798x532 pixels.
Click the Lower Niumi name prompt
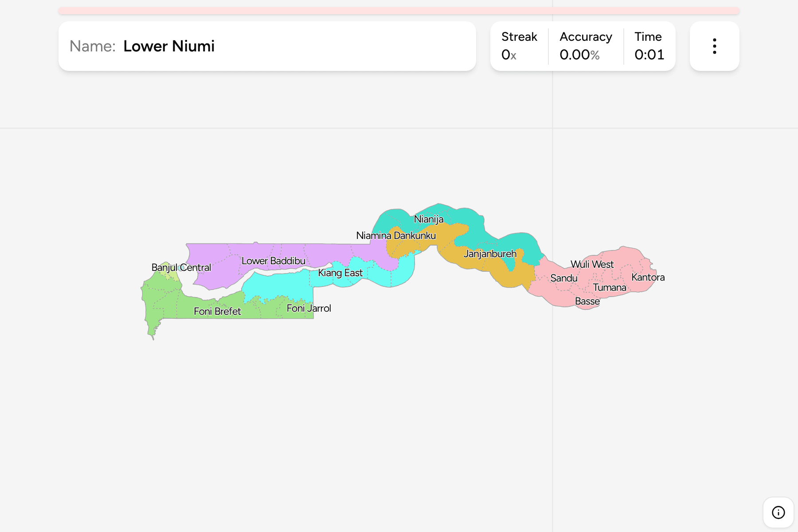click(x=169, y=46)
